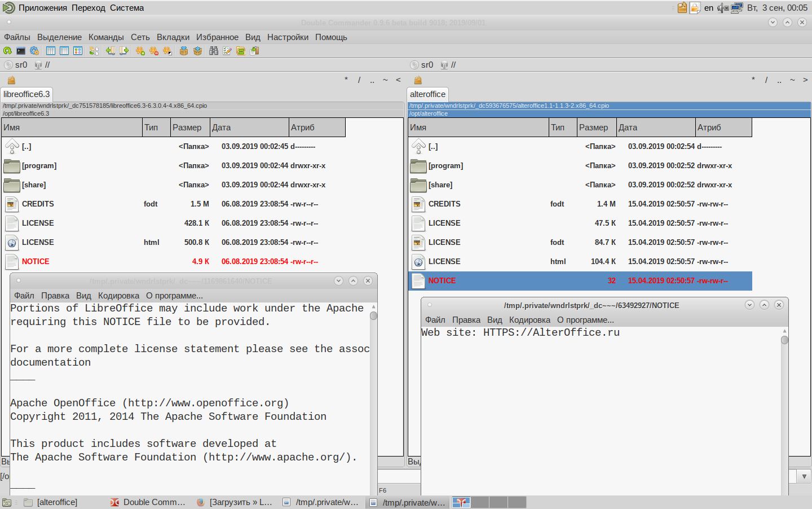Open the Избранное menu
The height and width of the screenshot is (509, 812).
coord(217,37)
